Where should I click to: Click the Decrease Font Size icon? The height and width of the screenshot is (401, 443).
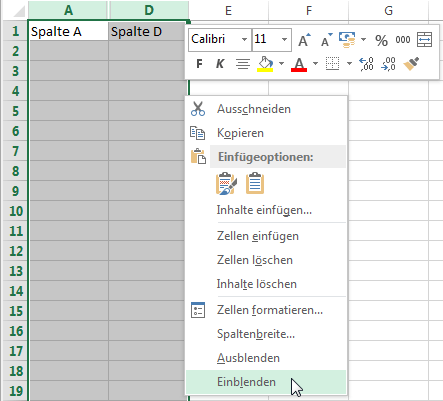coord(326,40)
